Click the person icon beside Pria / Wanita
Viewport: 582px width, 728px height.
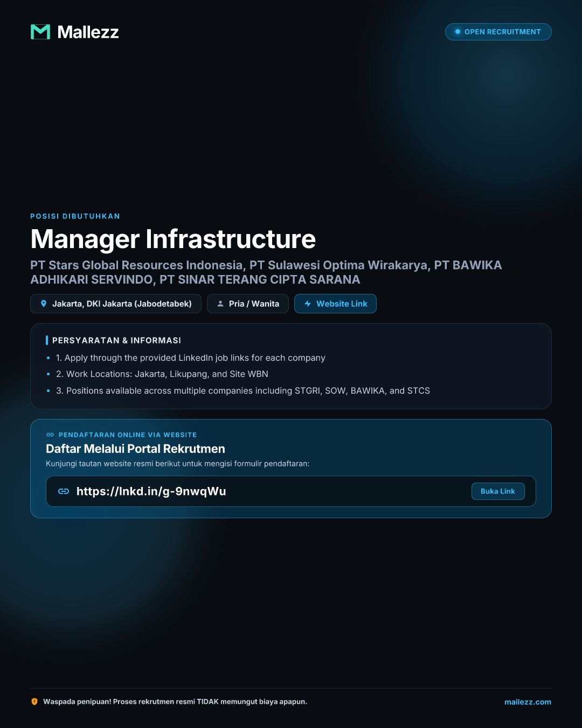pos(220,304)
